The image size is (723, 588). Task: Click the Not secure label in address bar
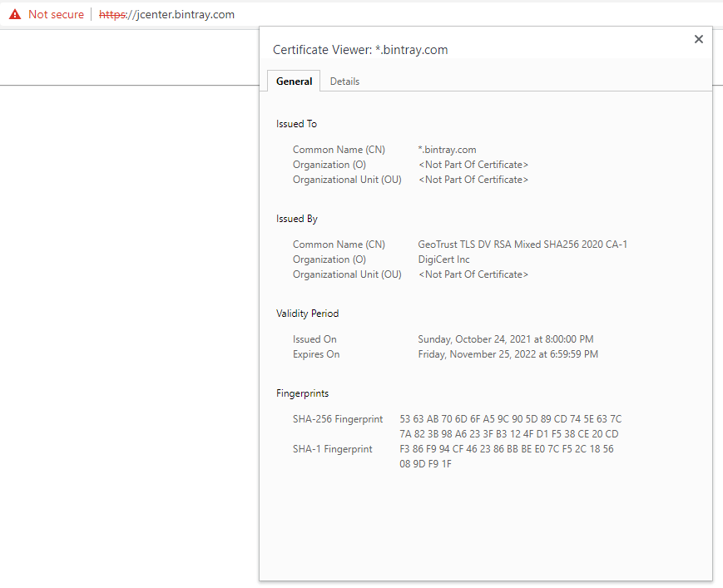click(57, 14)
